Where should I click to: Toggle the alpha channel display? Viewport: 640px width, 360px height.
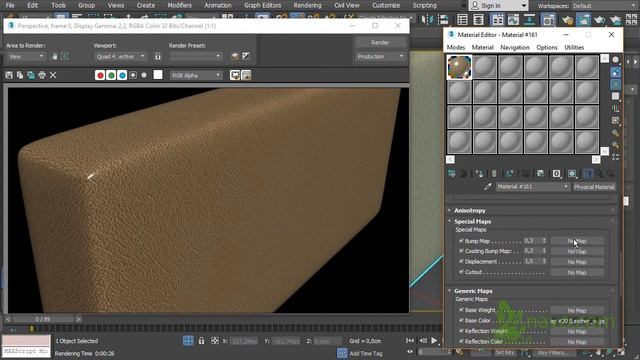click(133, 75)
